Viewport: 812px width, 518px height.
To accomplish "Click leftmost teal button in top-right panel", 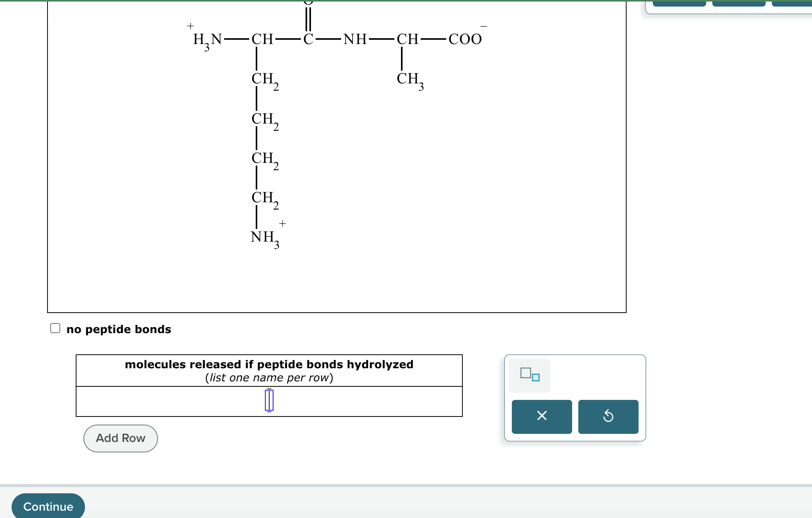I will [x=679, y=3].
